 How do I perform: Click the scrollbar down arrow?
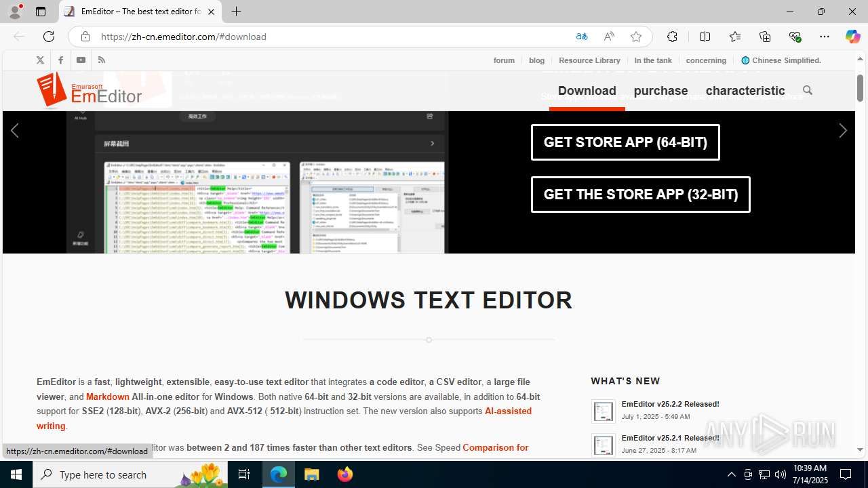[860, 449]
